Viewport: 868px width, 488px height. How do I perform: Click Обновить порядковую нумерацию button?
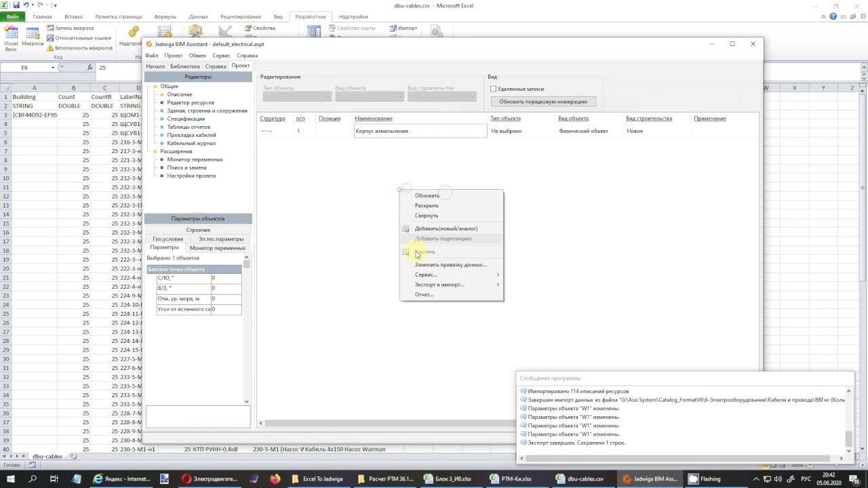pos(543,102)
